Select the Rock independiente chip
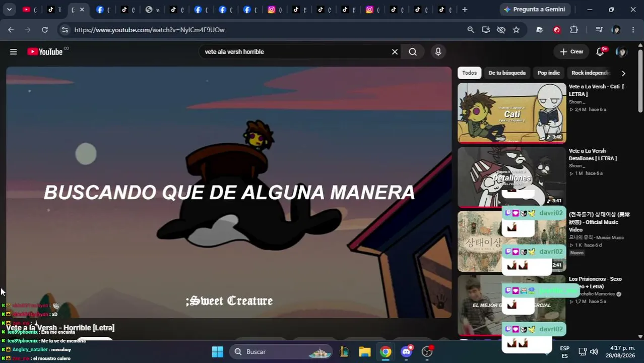Image resolution: width=644 pixels, height=363 pixels. pyautogui.click(x=591, y=73)
